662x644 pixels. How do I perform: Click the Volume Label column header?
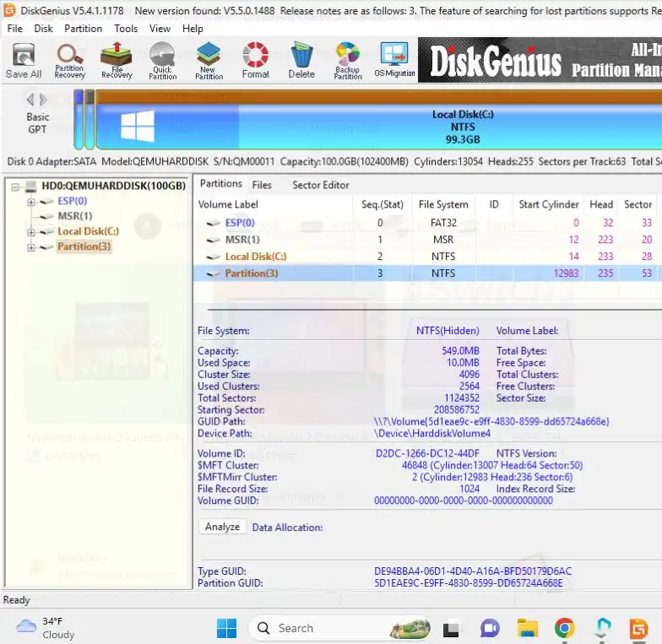[274, 204]
